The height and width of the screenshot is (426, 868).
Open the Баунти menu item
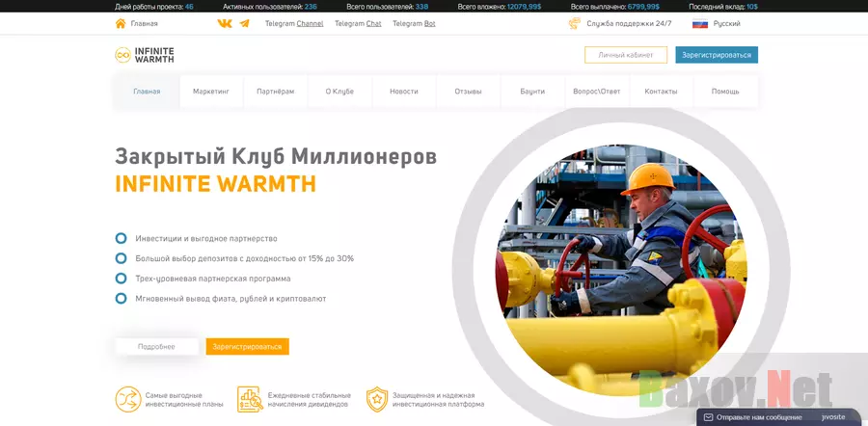(x=532, y=92)
